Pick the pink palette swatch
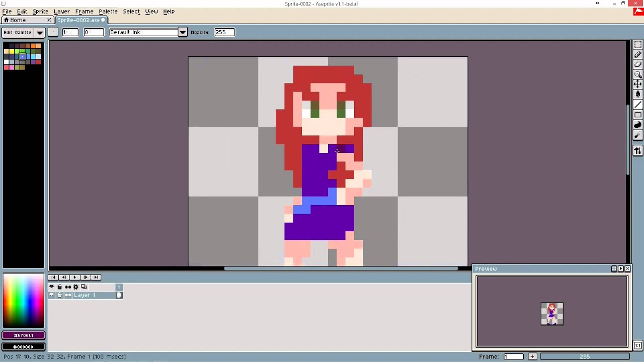 [12, 67]
